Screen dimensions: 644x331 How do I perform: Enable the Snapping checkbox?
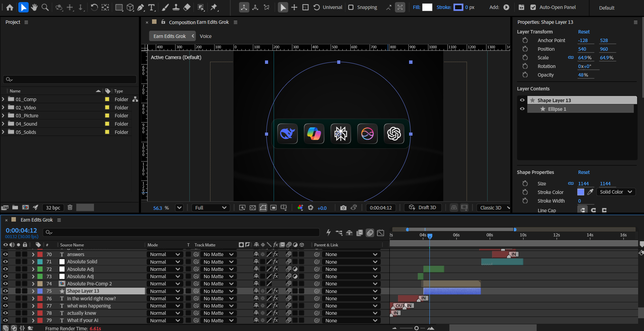(x=351, y=7)
